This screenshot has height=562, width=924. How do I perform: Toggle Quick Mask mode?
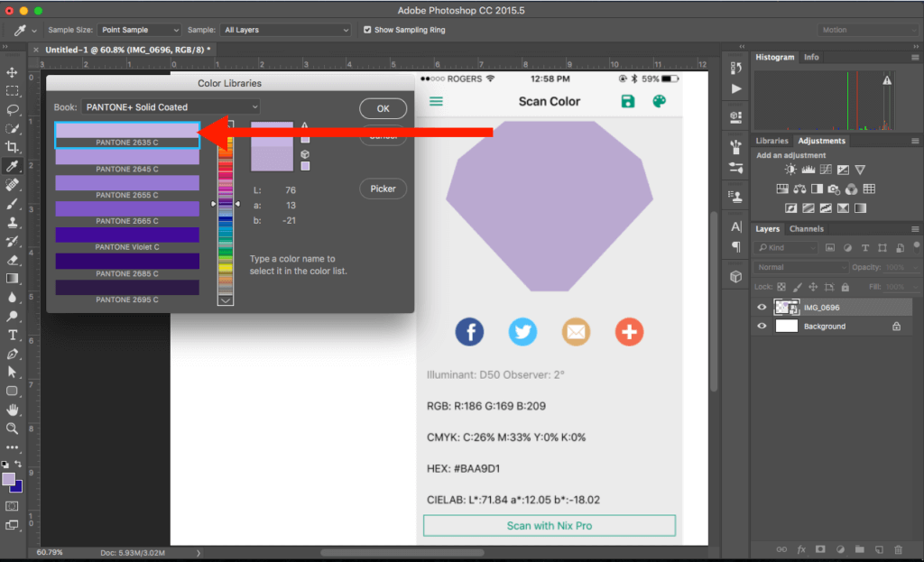(x=12, y=506)
